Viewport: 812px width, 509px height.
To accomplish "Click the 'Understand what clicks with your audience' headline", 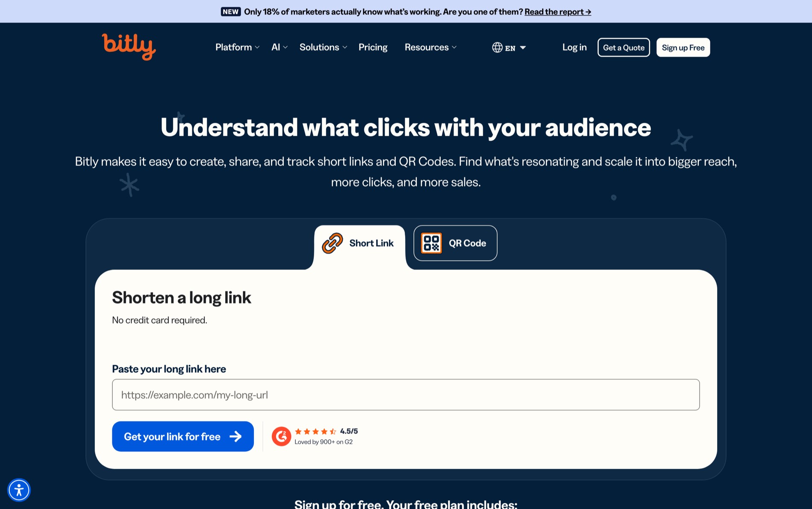I will (406, 127).
